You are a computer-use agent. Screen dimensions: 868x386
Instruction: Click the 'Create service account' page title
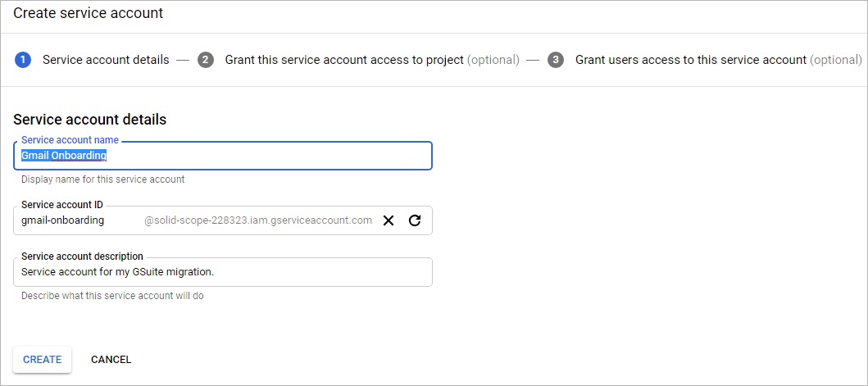[x=89, y=13]
